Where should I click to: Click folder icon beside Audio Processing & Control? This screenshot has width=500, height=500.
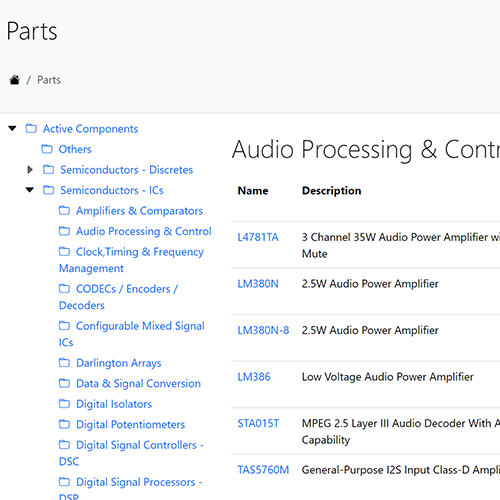tap(64, 231)
